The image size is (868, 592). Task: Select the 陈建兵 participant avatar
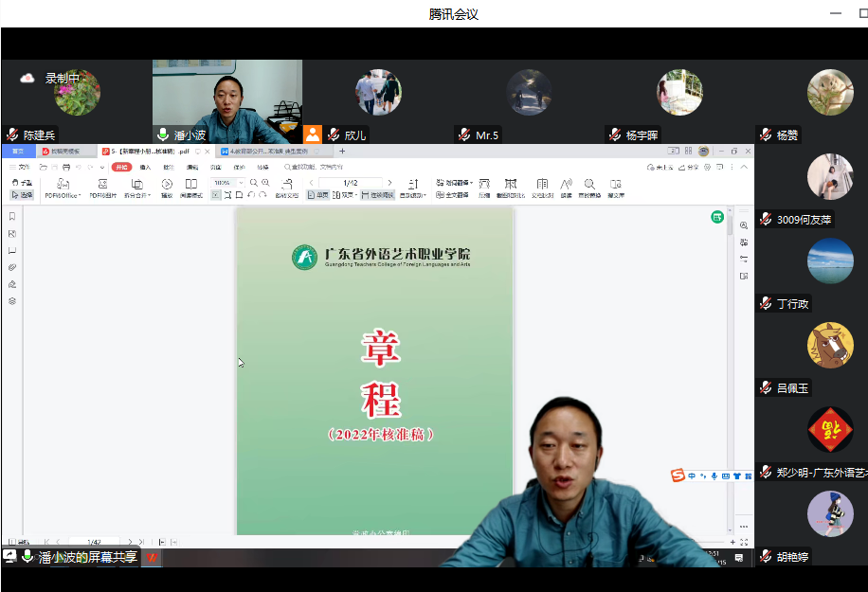(x=77, y=93)
